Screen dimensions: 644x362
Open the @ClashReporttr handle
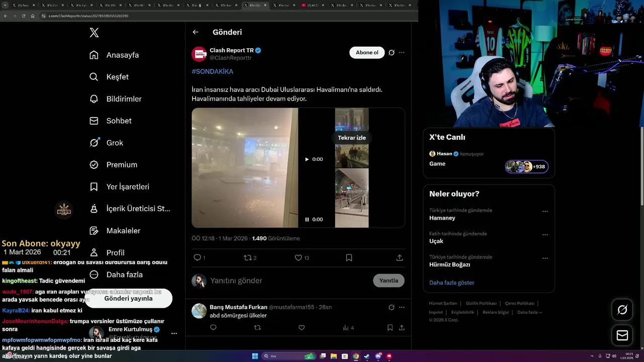(230, 58)
